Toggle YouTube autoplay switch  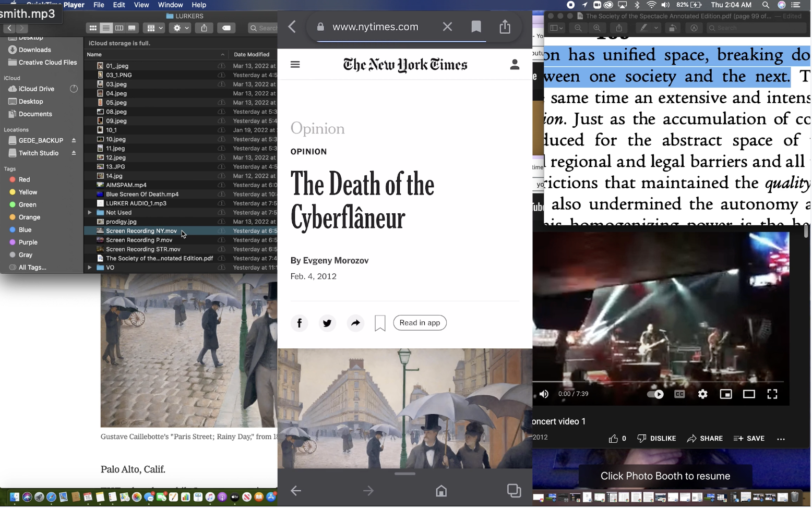(x=655, y=395)
